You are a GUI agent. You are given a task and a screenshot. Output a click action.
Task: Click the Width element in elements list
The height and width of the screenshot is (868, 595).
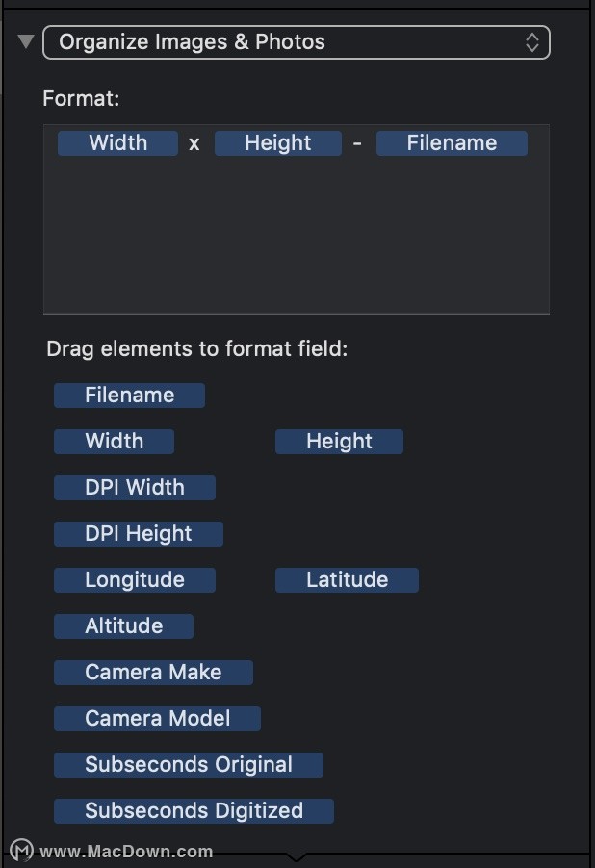point(114,442)
